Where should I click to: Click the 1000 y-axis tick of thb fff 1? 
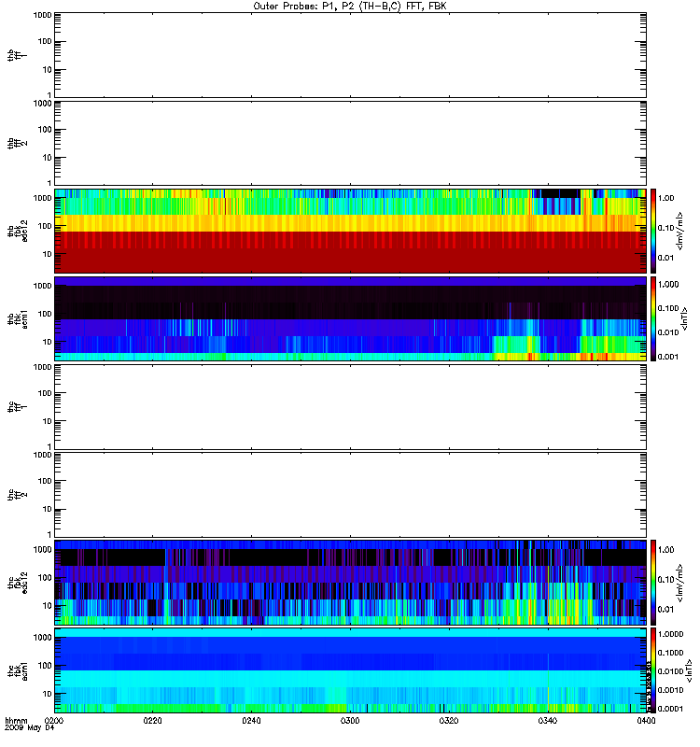[x=42, y=15]
